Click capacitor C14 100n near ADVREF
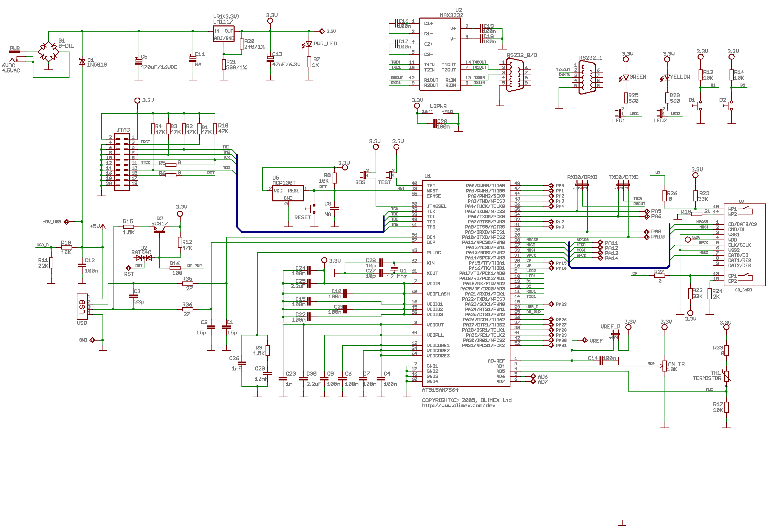The image size is (766, 532). pos(601,361)
